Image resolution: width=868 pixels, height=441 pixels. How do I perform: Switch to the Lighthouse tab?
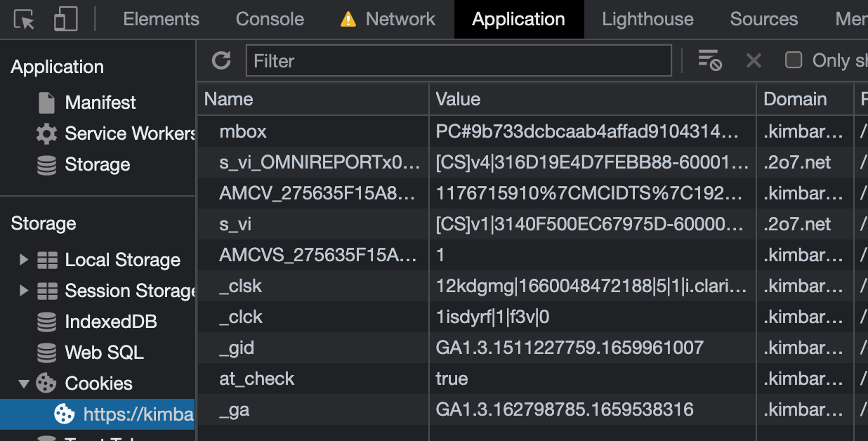(647, 20)
